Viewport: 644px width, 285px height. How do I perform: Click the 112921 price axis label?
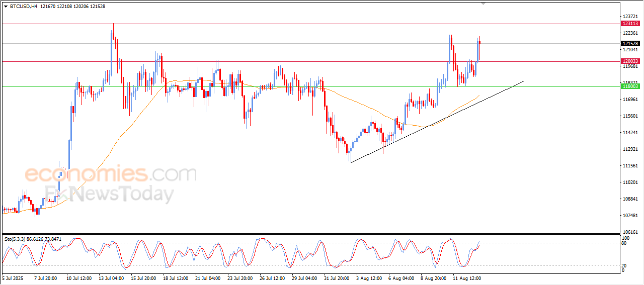pos(630,149)
